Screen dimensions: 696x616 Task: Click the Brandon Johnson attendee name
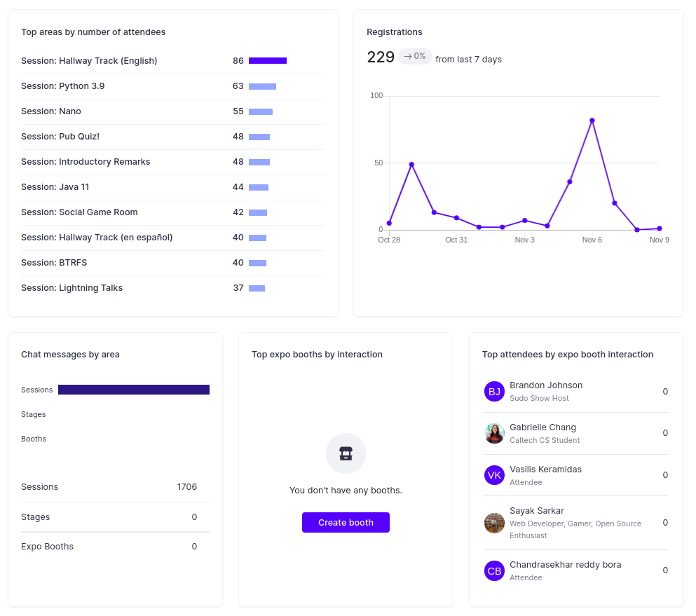(x=545, y=385)
